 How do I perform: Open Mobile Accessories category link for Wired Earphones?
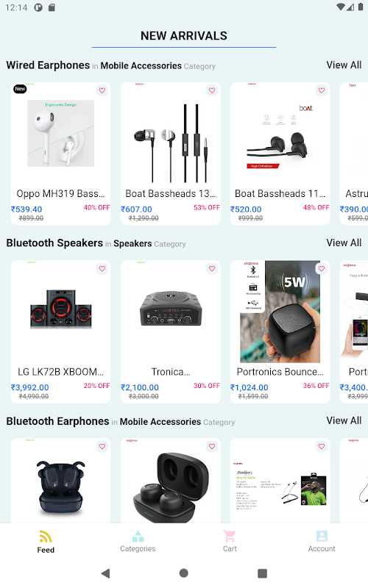(141, 65)
